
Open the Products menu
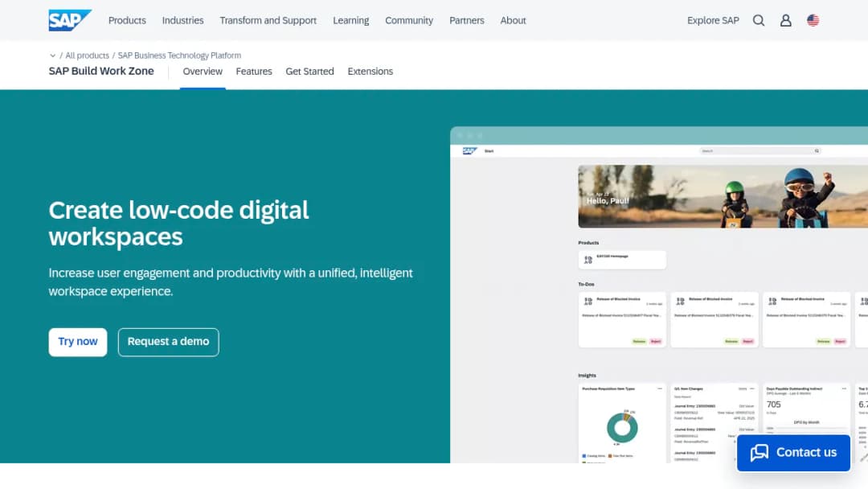pos(127,20)
